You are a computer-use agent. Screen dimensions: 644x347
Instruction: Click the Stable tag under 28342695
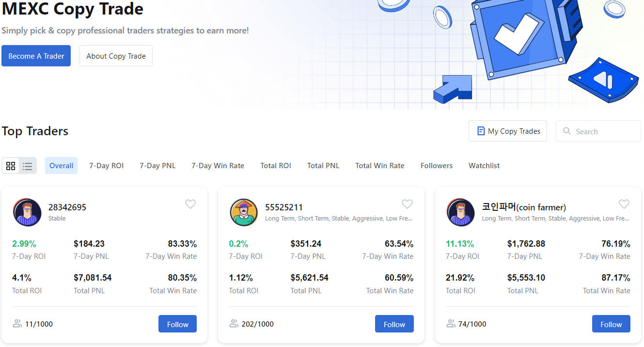coord(57,219)
